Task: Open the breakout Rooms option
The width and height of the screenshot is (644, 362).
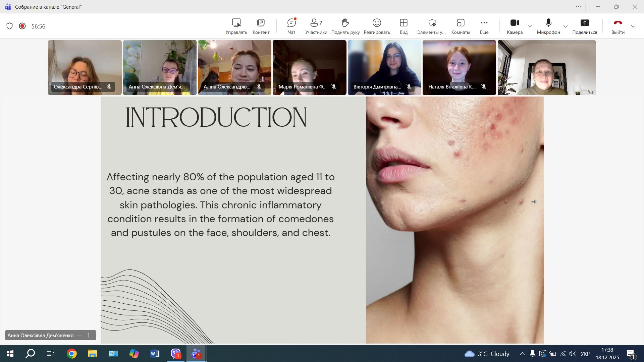Action: tap(460, 26)
